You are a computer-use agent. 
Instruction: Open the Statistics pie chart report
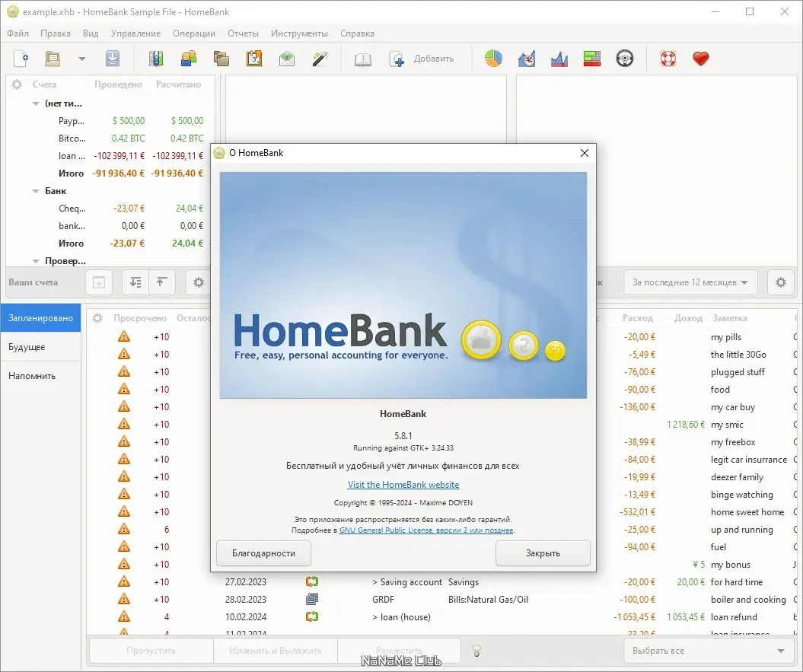coord(494,59)
